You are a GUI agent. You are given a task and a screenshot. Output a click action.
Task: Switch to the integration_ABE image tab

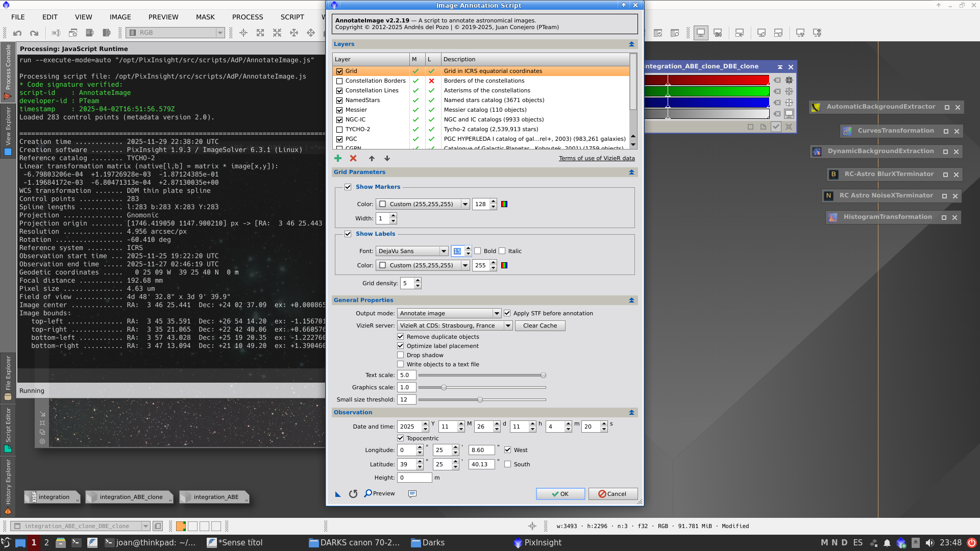tap(215, 496)
